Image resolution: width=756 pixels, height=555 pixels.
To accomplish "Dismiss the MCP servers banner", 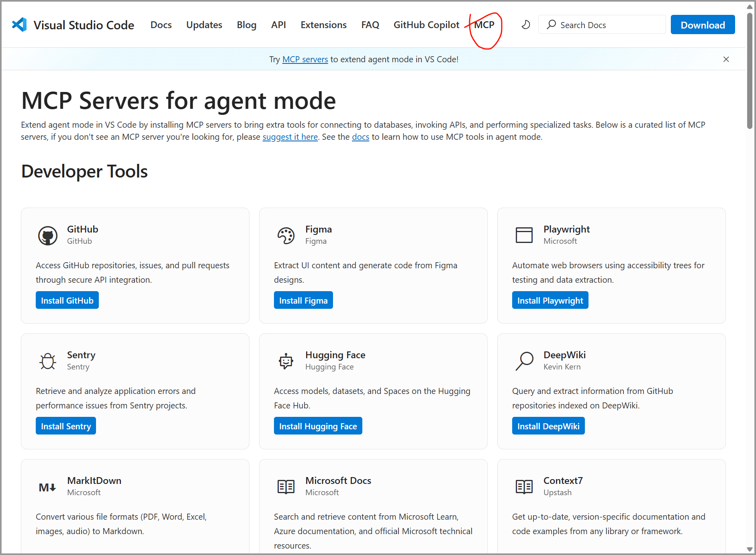I will coord(726,59).
